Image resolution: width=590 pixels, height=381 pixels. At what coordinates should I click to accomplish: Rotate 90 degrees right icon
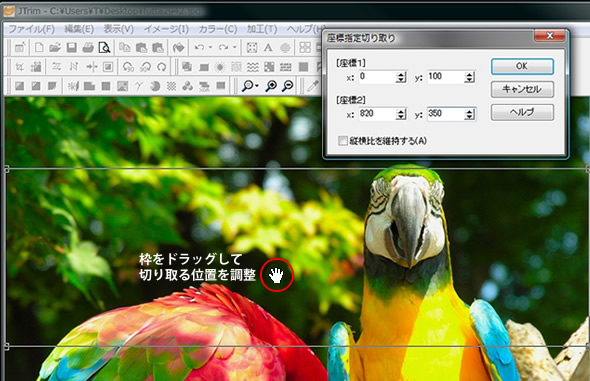(x=145, y=67)
